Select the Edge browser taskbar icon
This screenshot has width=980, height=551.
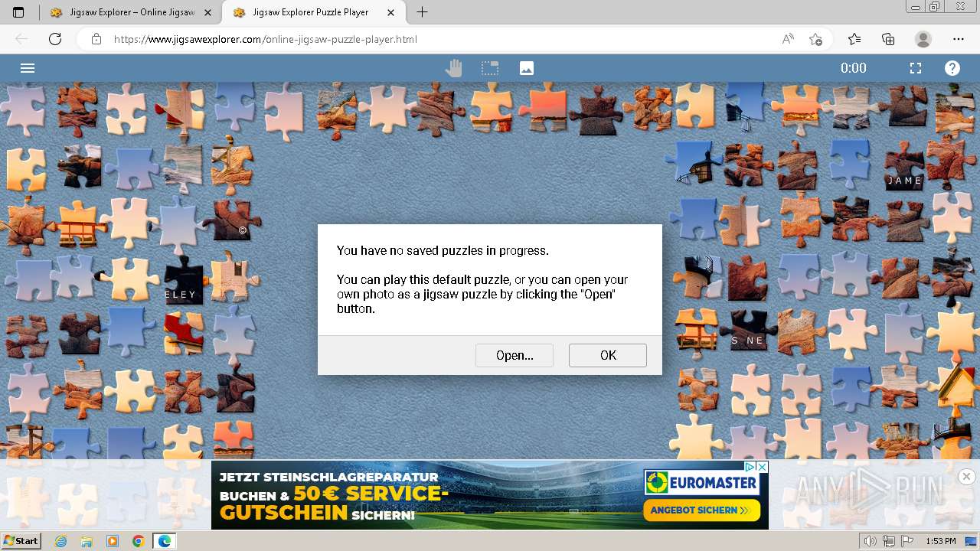164,541
